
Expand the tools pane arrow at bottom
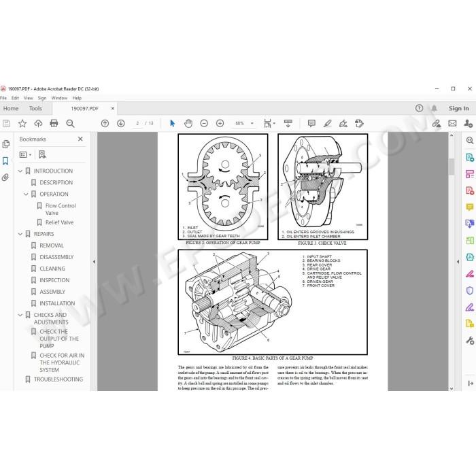coord(471,384)
